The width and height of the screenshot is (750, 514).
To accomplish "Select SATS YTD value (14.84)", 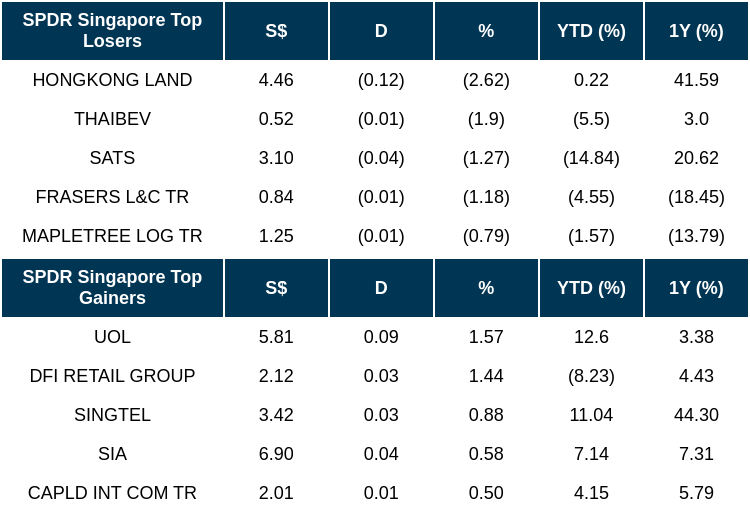I will (x=591, y=158).
